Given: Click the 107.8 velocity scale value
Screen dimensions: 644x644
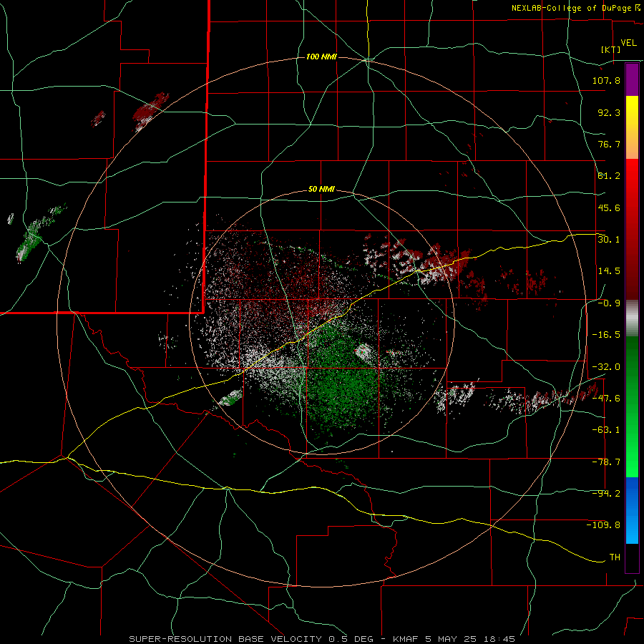Looking at the screenshot, I should pos(606,80).
